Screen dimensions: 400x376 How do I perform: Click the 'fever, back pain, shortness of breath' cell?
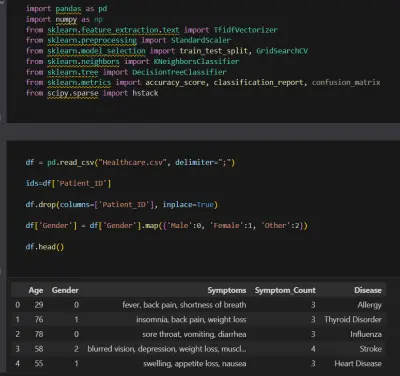(x=184, y=305)
